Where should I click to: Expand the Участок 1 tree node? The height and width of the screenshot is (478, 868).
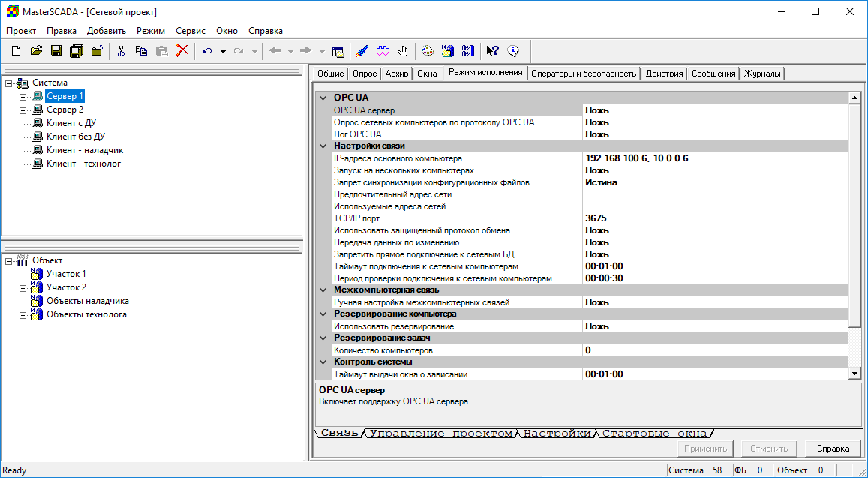[23, 275]
